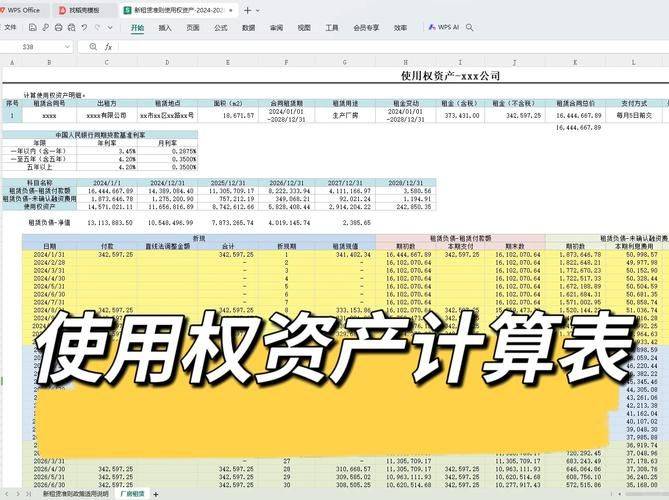Click the cell xxxx有限公司

tap(107, 115)
